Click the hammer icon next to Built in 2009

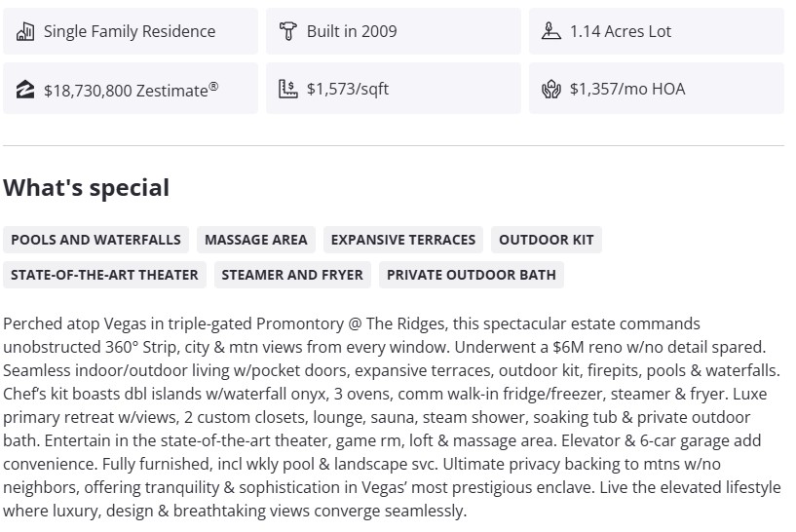[287, 31]
